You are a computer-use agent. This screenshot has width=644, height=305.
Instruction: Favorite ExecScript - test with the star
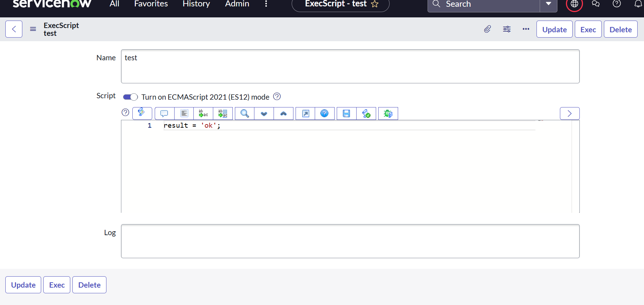coord(375,4)
